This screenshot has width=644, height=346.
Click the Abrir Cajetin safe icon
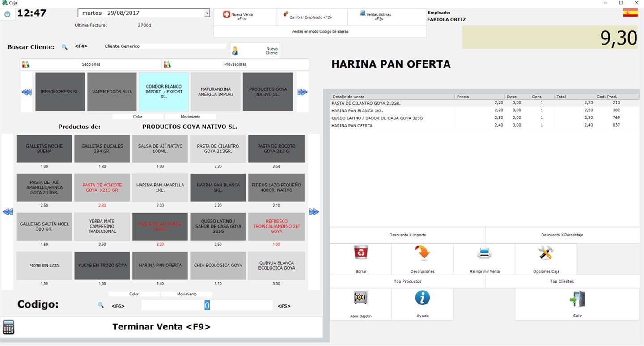tap(360, 297)
